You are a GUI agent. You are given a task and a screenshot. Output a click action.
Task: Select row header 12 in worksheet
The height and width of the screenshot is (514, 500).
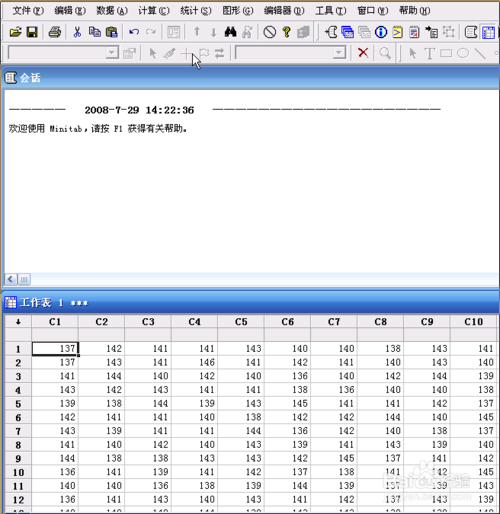[18, 500]
